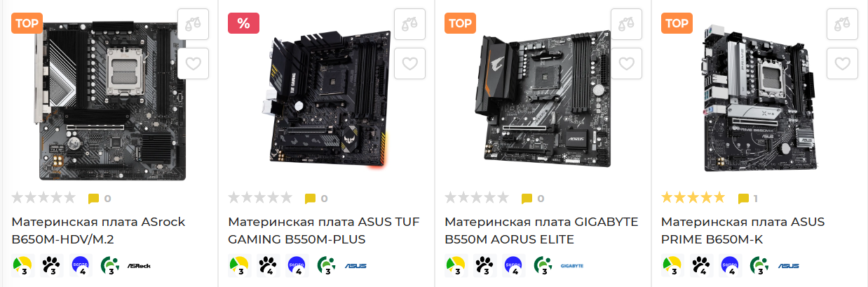Open the ASUS TUF GAMING B550M-PLUS title link
Screen dimensions: 868x287
point(324,231)
